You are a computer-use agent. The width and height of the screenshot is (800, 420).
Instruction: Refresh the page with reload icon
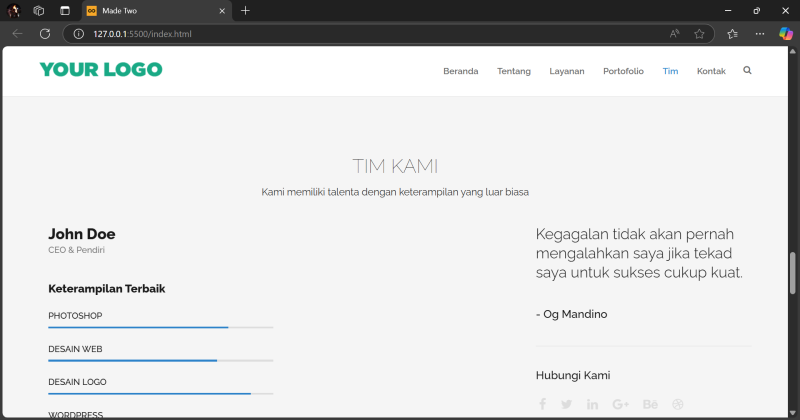click(x=45, y=33)
